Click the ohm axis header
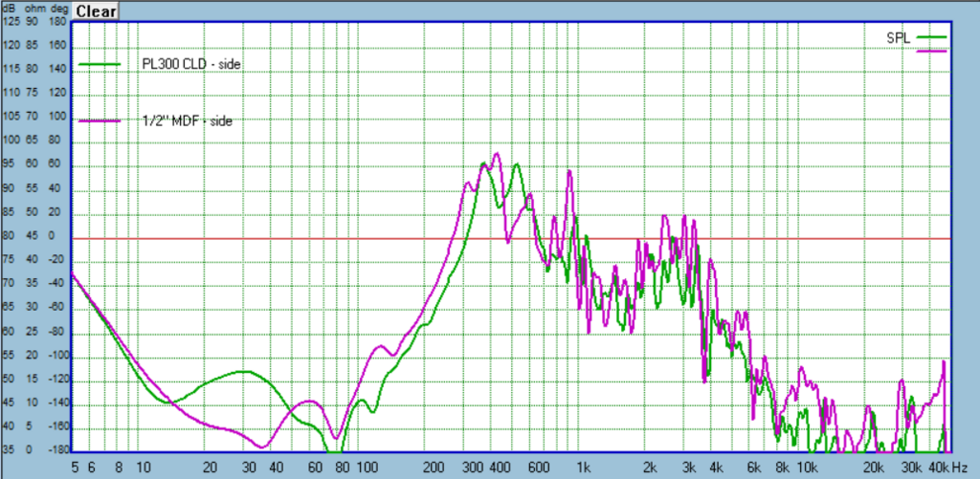 click(32, 10)
